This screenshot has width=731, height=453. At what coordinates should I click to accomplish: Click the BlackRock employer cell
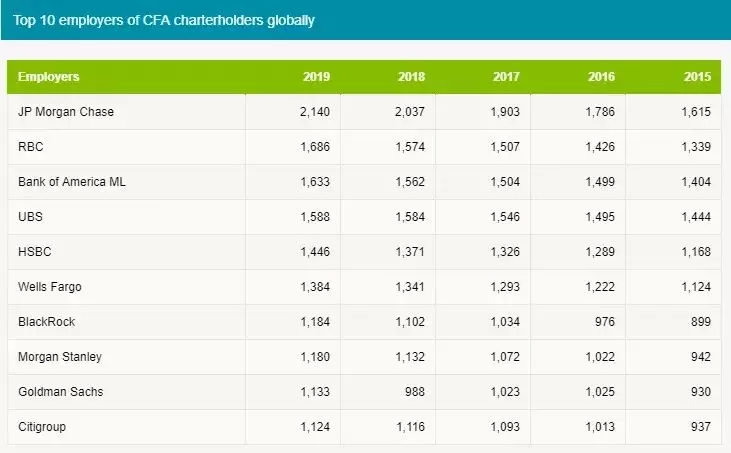point(47,322)
